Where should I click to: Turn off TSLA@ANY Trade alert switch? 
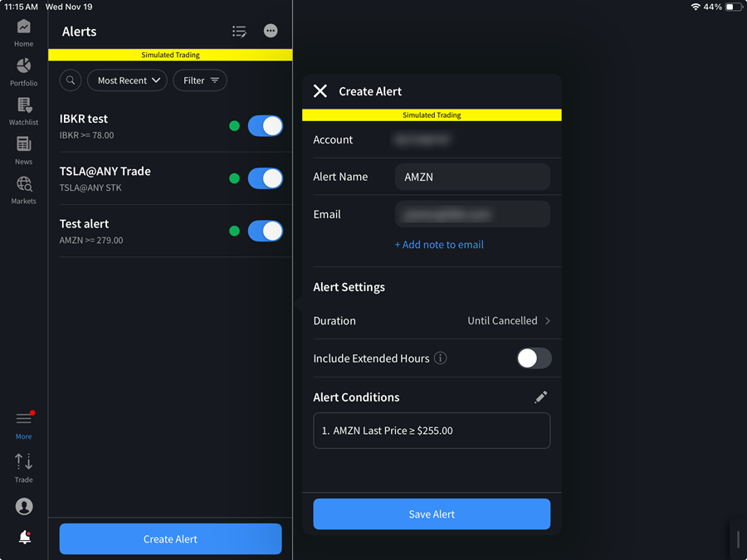click(x=266, y=178)
